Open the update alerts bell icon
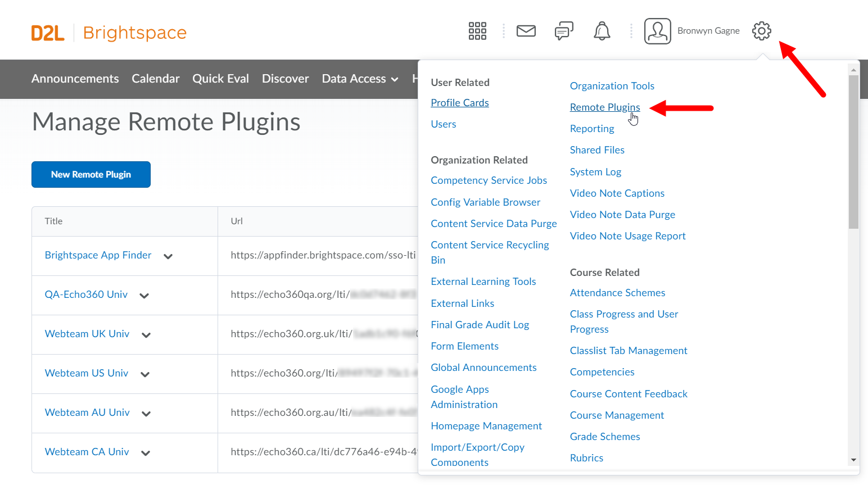 (602, 31)
